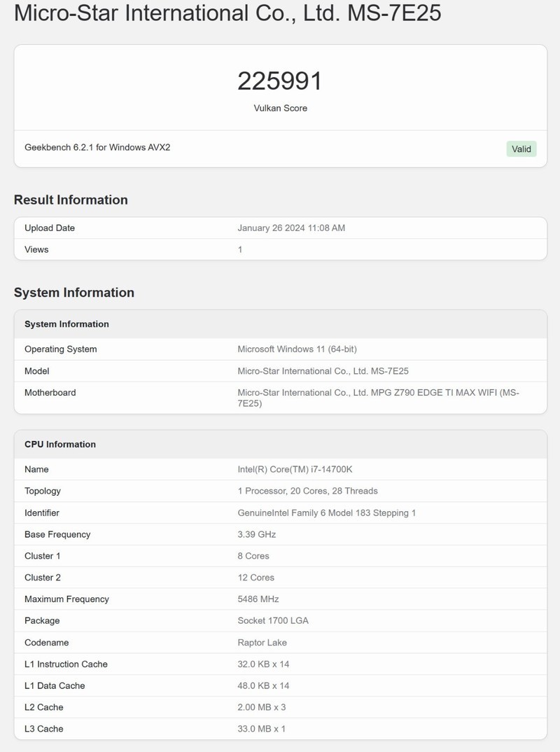
Task: Click the bold System Information table header
Action: [x=66, y=324]
